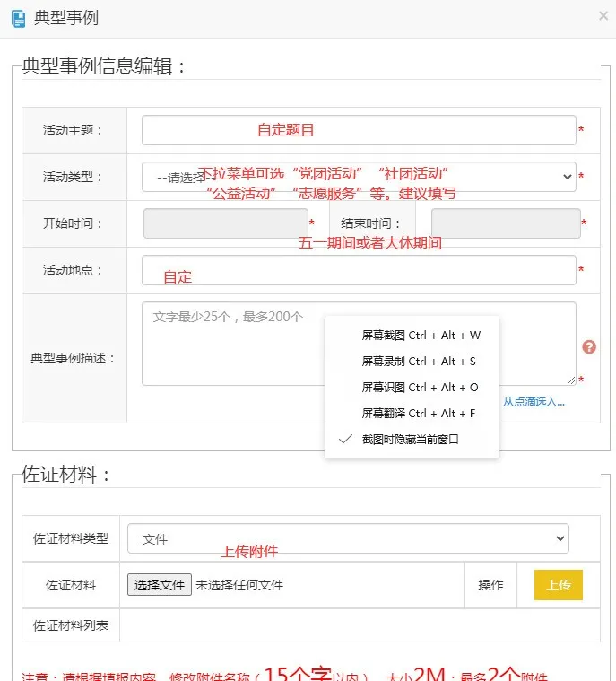Click the 活动主题 label

click(72, 130)
